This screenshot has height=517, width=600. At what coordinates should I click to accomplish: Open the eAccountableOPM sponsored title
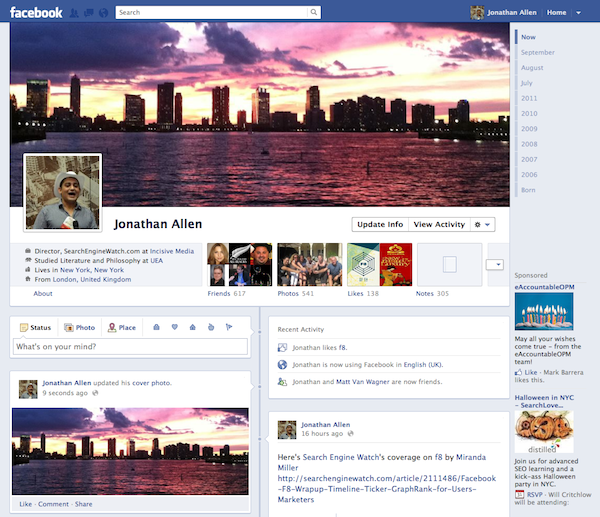pos(544,287)
